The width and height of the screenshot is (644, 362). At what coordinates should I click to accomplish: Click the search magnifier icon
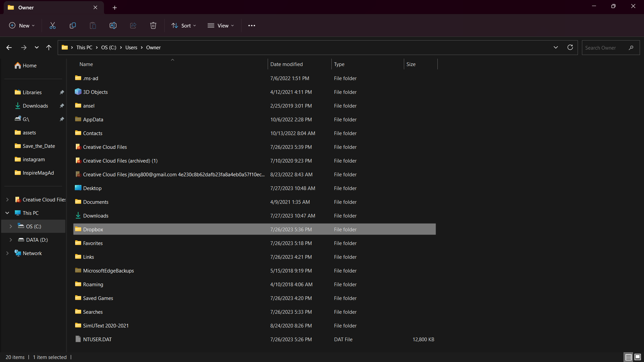pyautogui.click(x=631, y=48)
